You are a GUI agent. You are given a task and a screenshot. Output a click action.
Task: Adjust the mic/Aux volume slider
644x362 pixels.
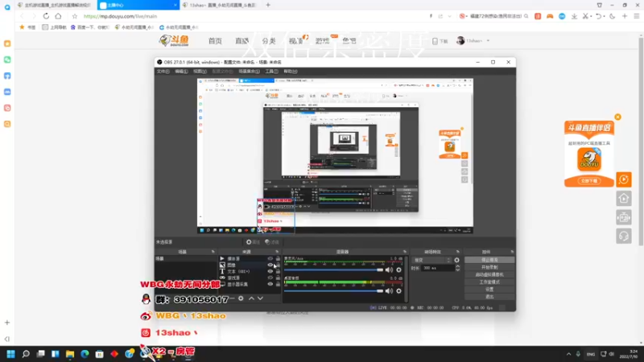pyautogui.click(x=333, y=269)
